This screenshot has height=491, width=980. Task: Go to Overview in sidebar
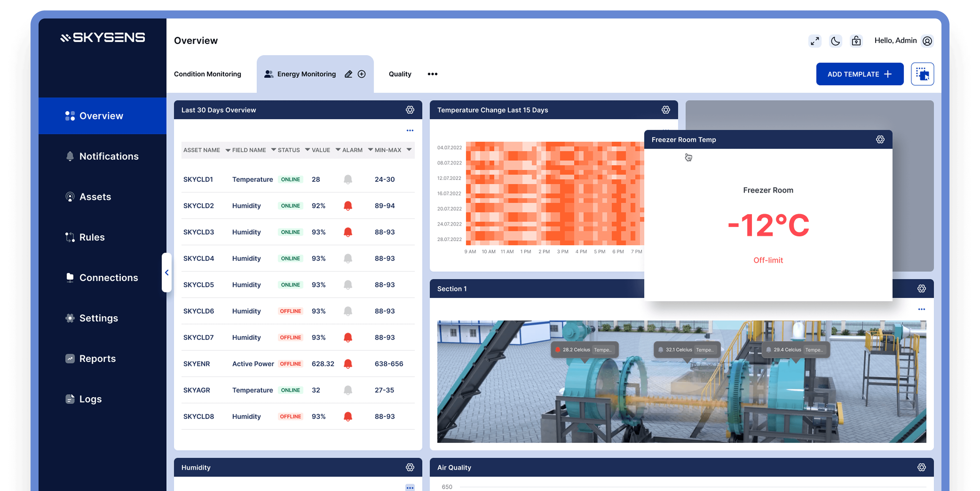click(102, 116)
